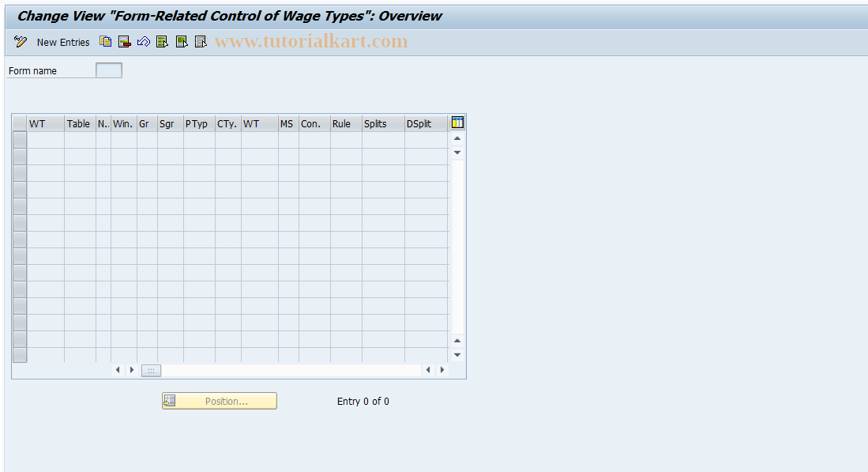Select the Sgr column header
868x472 pixels.
point(170,123)
